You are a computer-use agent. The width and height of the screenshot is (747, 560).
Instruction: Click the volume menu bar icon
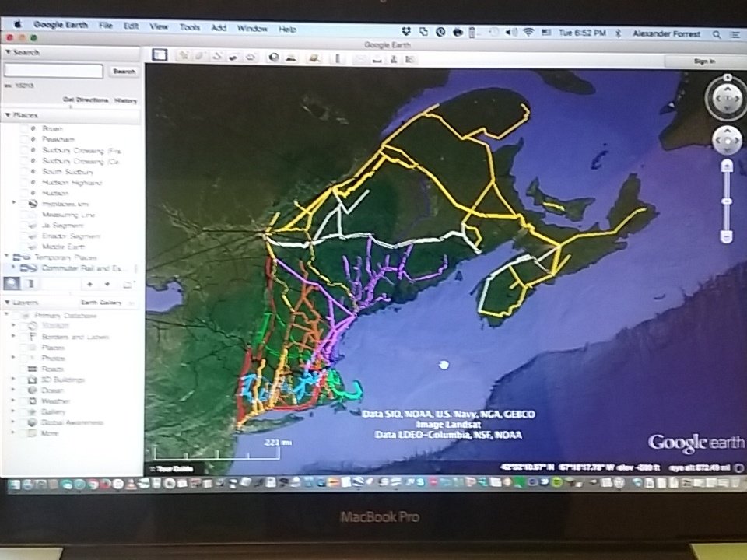tap(510, 33)
